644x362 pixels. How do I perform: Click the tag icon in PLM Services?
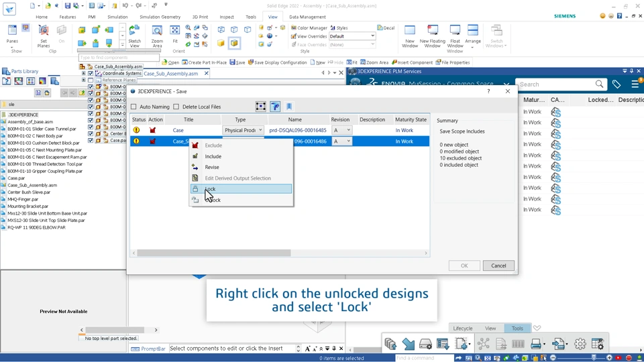coord(616,84)
